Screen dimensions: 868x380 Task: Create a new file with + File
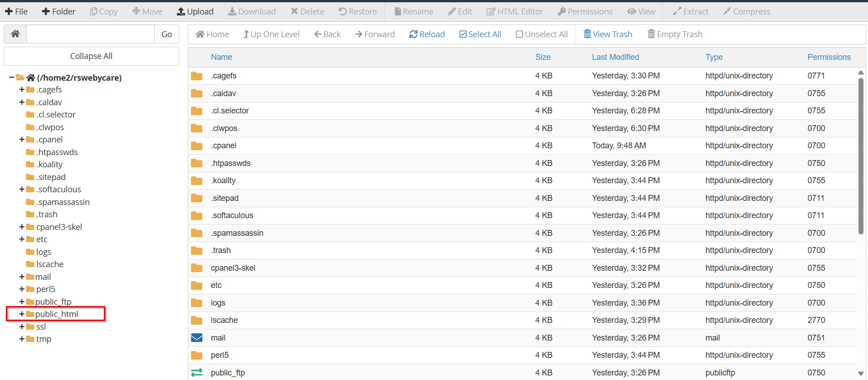[16, 11]
